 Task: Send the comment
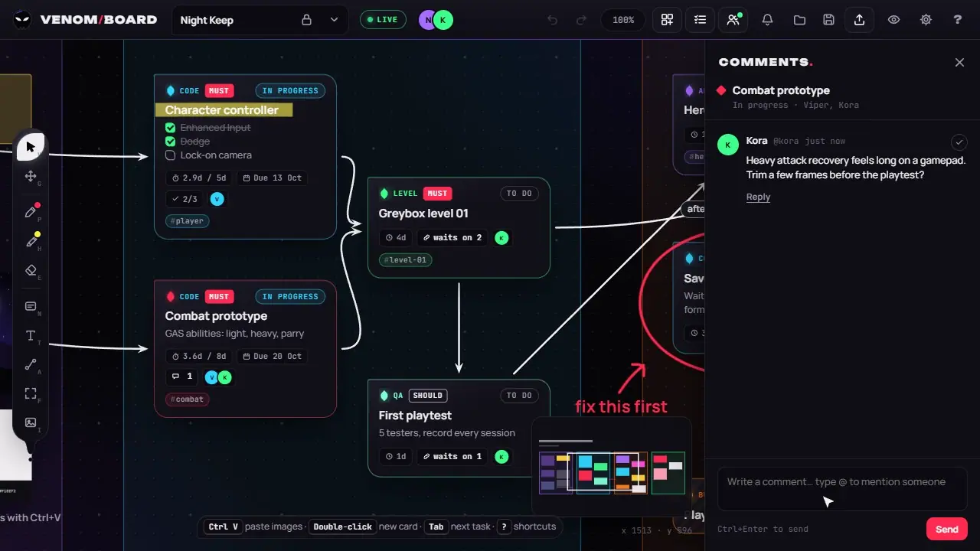(x=947, y=529)
